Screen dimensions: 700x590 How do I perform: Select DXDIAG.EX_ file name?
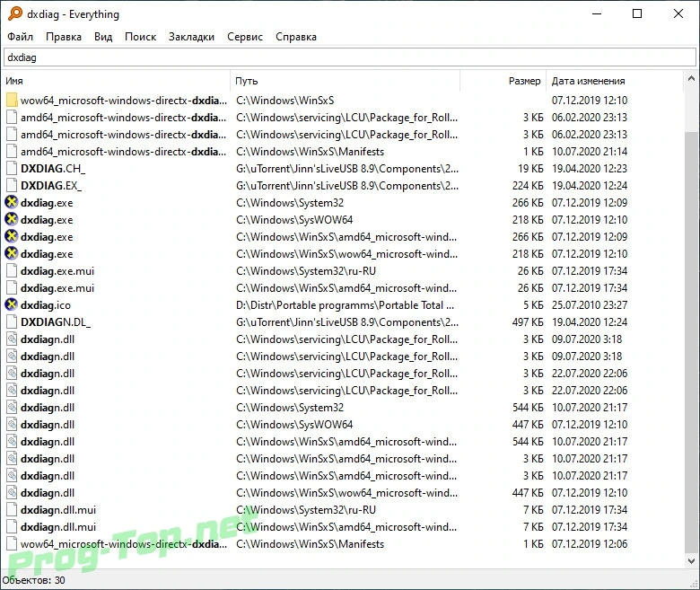(x=51, y=185)
